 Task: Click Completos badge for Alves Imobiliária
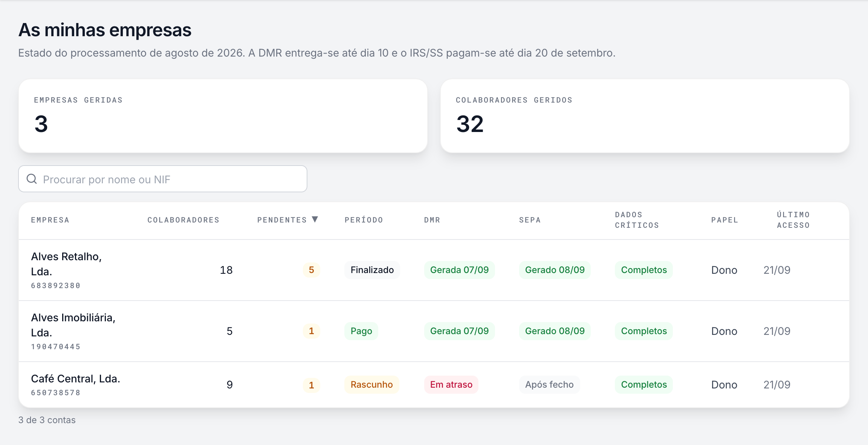click(x=644, y=331)
